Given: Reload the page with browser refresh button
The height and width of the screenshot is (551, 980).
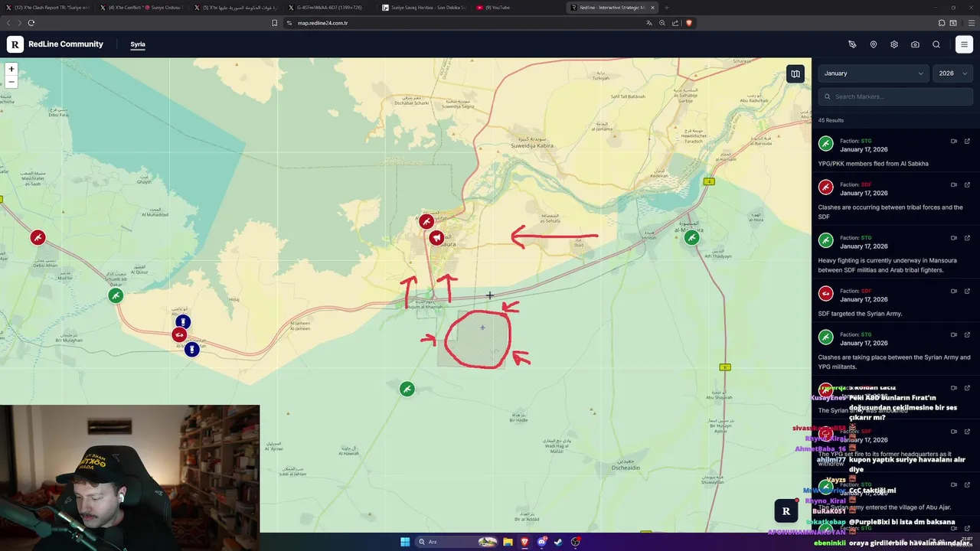Looking at the screenshot, I should coord(31,23).
